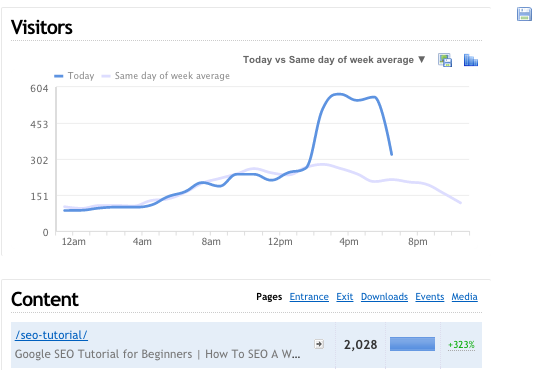Click arrow icon next to /seo-tutorial/ row
This screenshot has height=370, width=539.
click(x=319, y=344)
